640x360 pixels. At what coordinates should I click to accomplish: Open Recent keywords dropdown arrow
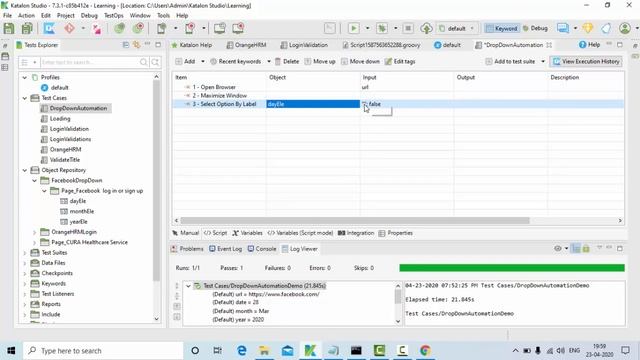pyautogui.click(x=269, y=62)
